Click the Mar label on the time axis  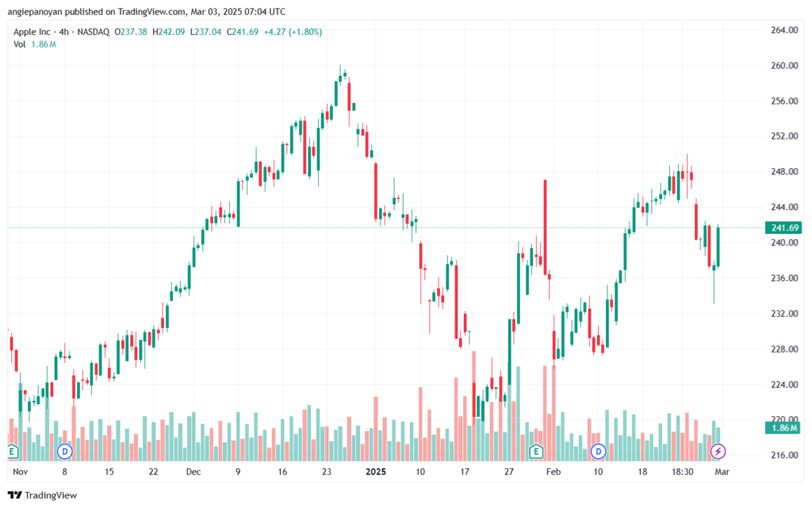722,472
